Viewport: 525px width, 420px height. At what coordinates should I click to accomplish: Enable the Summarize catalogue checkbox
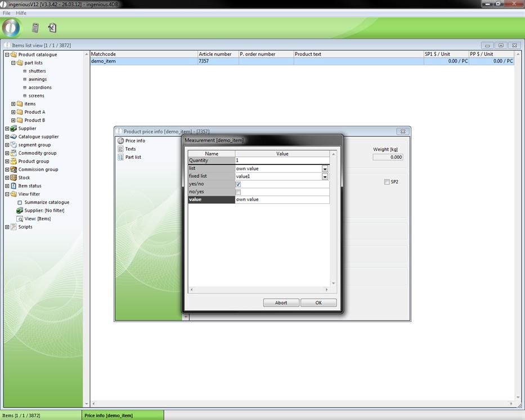pyautogui.click(x=20, y=202)
